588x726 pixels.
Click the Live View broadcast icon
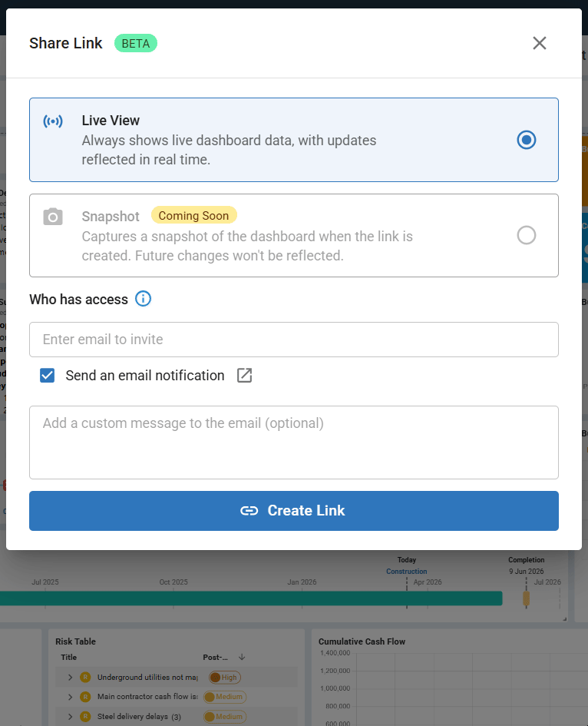(x=53, y=121)
